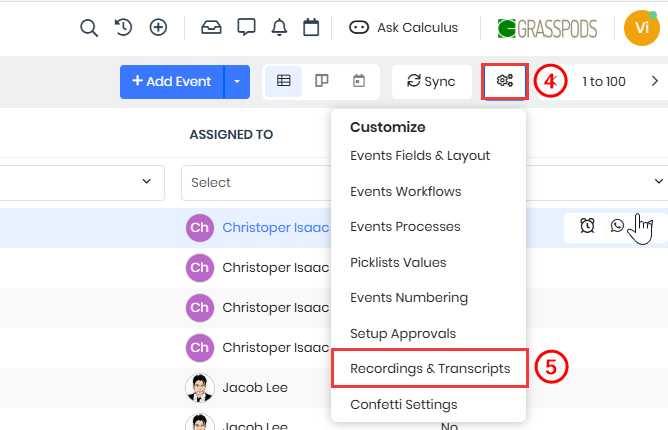668x430 pixels.
Task: Go to next page arrow
Action: pos(655,81)
